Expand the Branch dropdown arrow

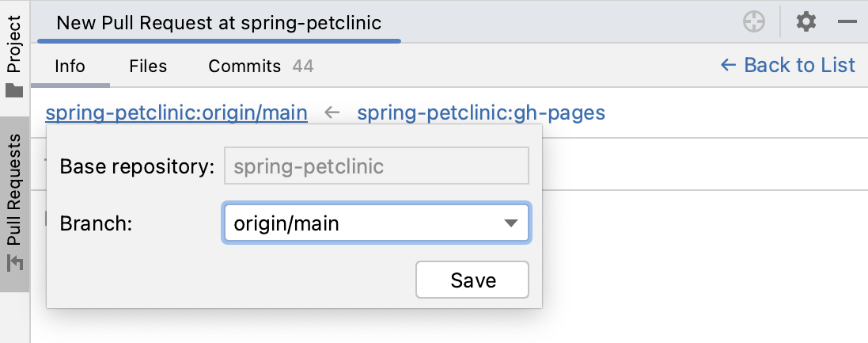pyautogui.click(x=511, y=223)
